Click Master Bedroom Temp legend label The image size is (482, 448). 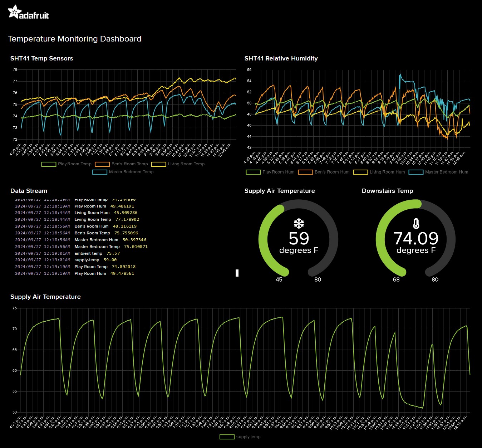[x=131, y=172]
